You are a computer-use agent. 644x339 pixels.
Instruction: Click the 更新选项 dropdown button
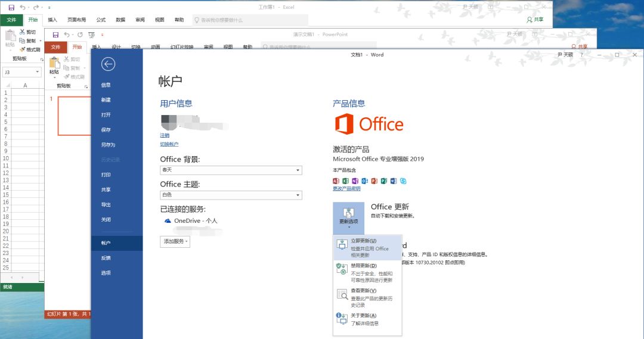pos(348,218)
